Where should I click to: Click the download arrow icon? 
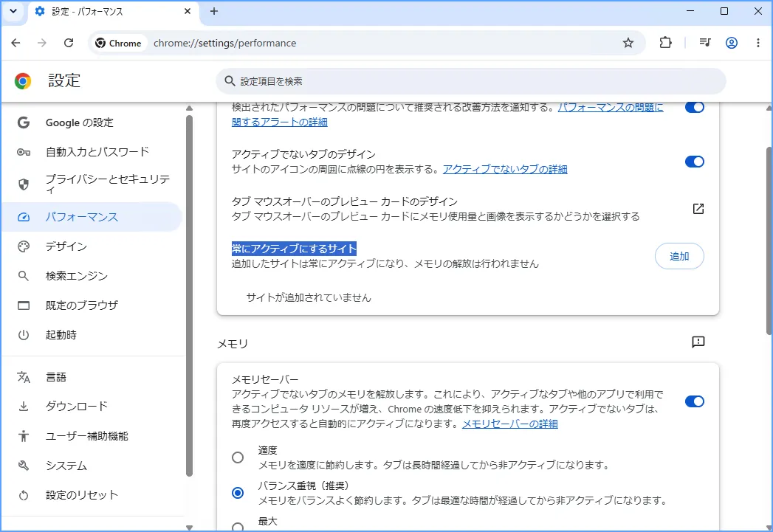[23, 407]
